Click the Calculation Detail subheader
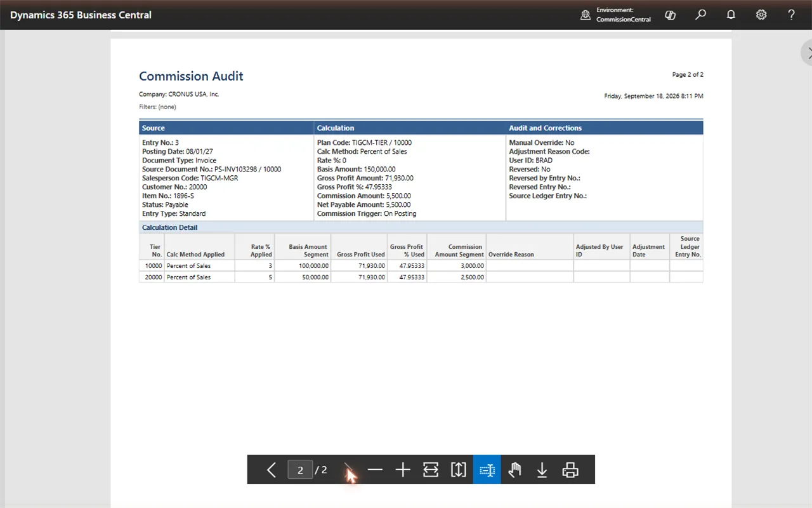 [x=421, y=227]
